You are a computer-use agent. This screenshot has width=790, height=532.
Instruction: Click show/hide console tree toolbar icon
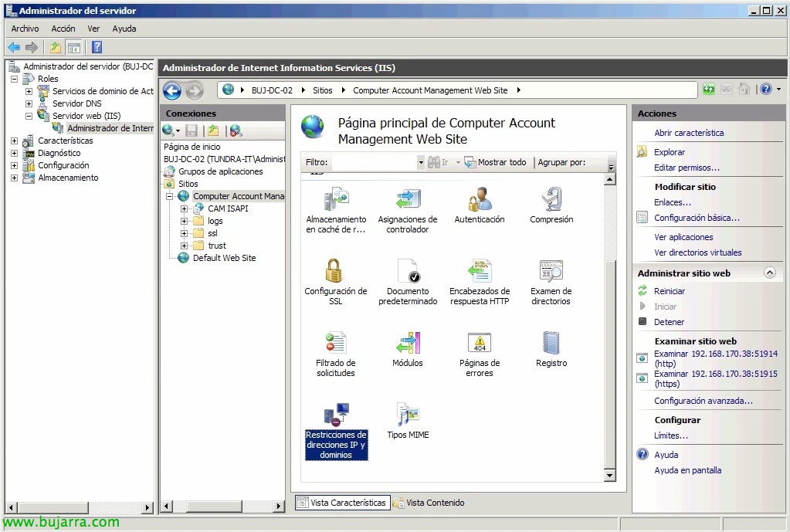[x=74, y=48]
